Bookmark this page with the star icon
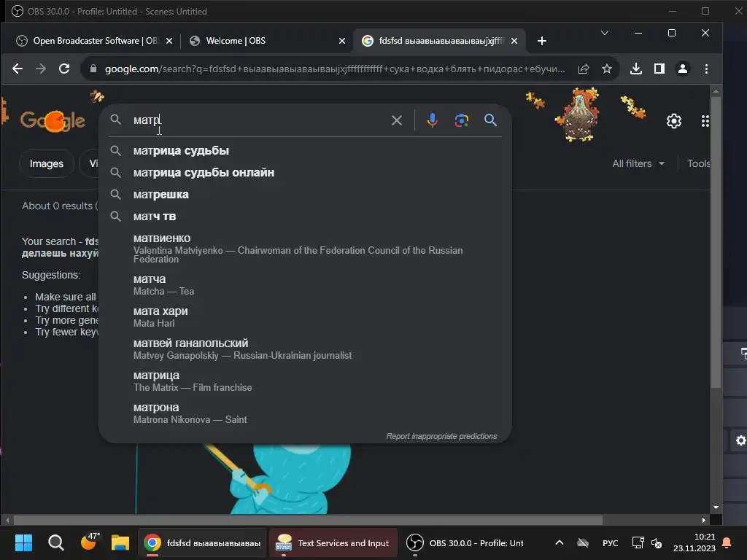The height and width of the screenshot is (560, 747). (606, 69)
